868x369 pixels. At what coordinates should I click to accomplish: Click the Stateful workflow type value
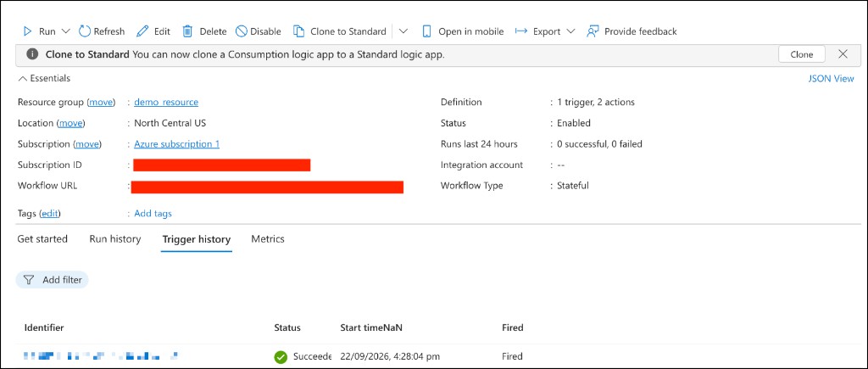click(x=573, y=186)
